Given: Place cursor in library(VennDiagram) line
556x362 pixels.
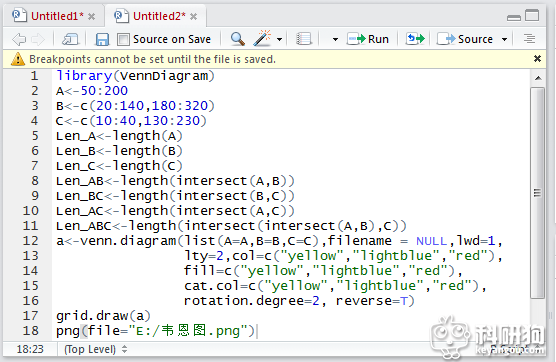Looking at the screenshot, I should point(135,76).
